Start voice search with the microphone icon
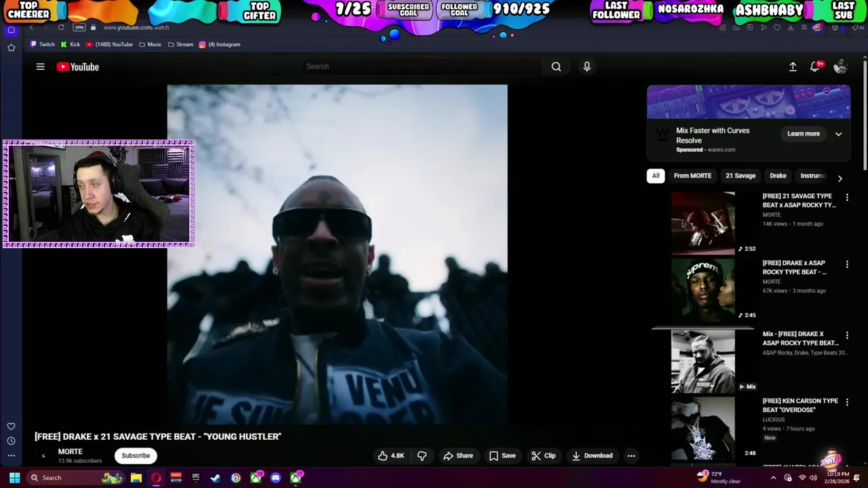 click(x=587, y=66)
